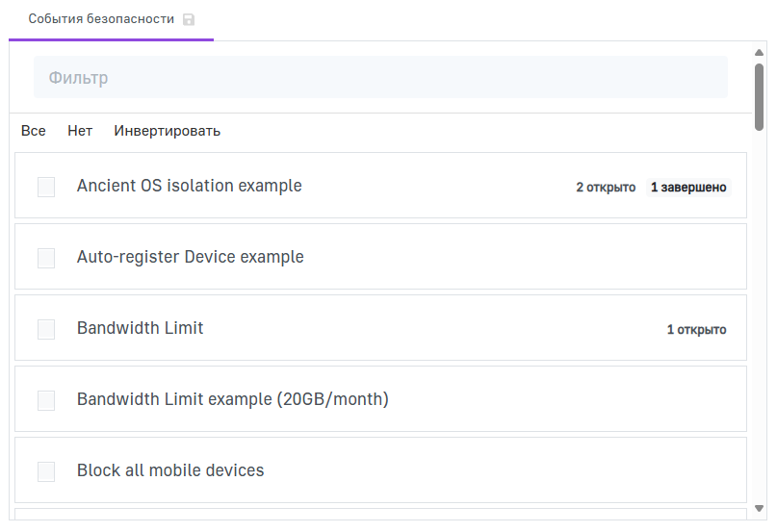Screen dimensions: 777x532
Task: Select all items with Все
Action: (33, 131)
